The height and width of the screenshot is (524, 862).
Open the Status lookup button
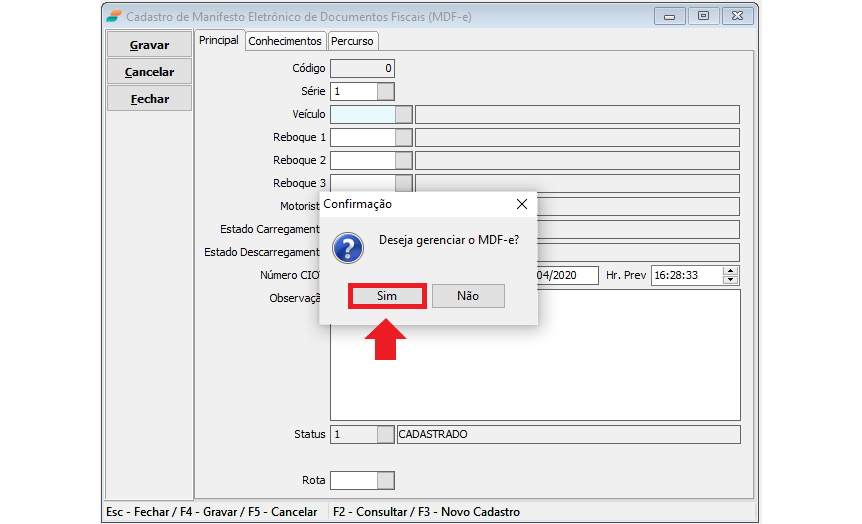386,435
